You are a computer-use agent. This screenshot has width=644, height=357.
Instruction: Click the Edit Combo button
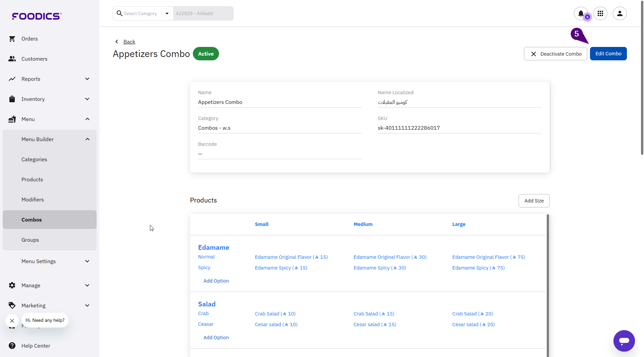tap(608, 54)
